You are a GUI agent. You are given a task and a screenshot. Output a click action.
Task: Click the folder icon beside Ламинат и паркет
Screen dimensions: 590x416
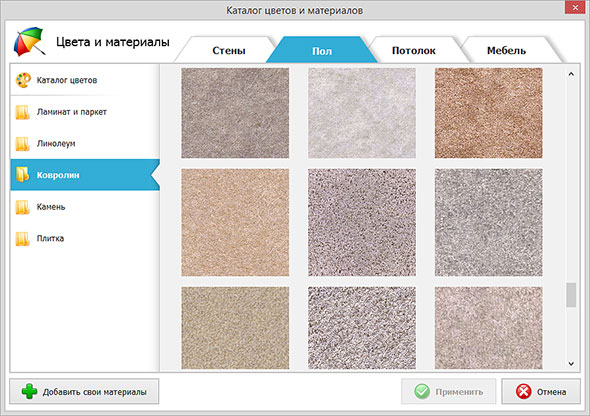click(23, 112)
